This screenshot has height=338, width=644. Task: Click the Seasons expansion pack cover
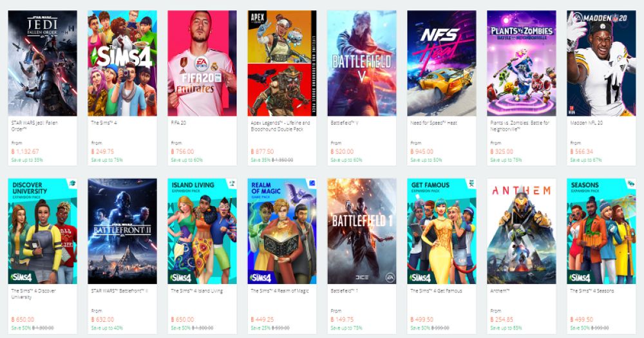[x=601, y=231]
